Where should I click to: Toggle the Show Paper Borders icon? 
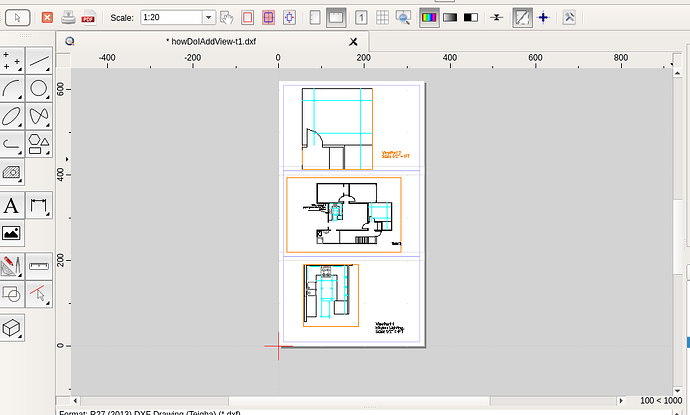pyautogui.click(x=268, y=18)
